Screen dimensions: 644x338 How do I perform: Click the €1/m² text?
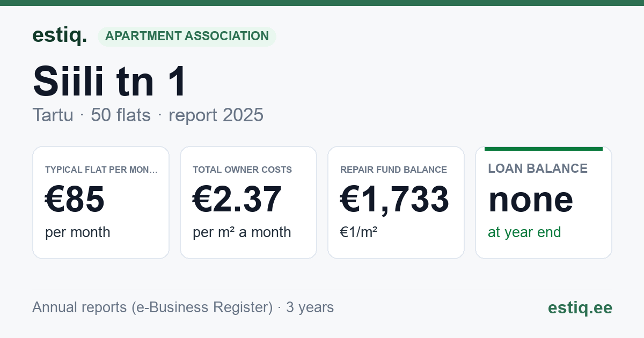tap(359, 232)
